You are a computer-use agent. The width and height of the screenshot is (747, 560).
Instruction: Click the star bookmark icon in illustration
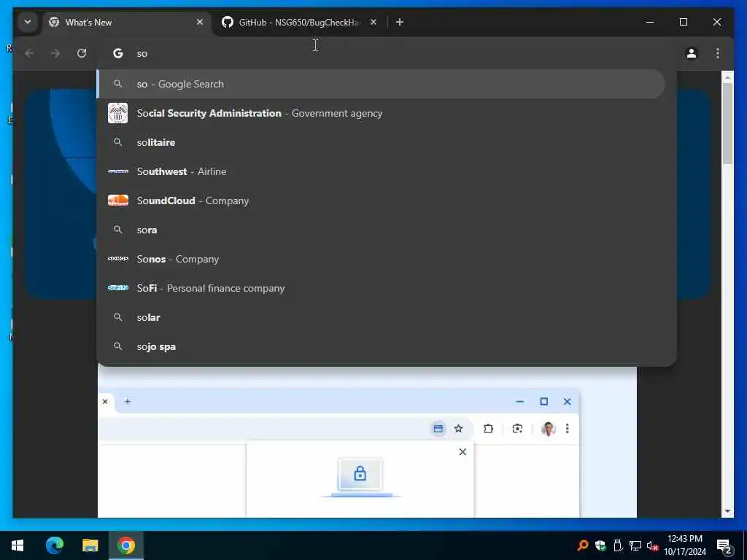coord(458,429)
